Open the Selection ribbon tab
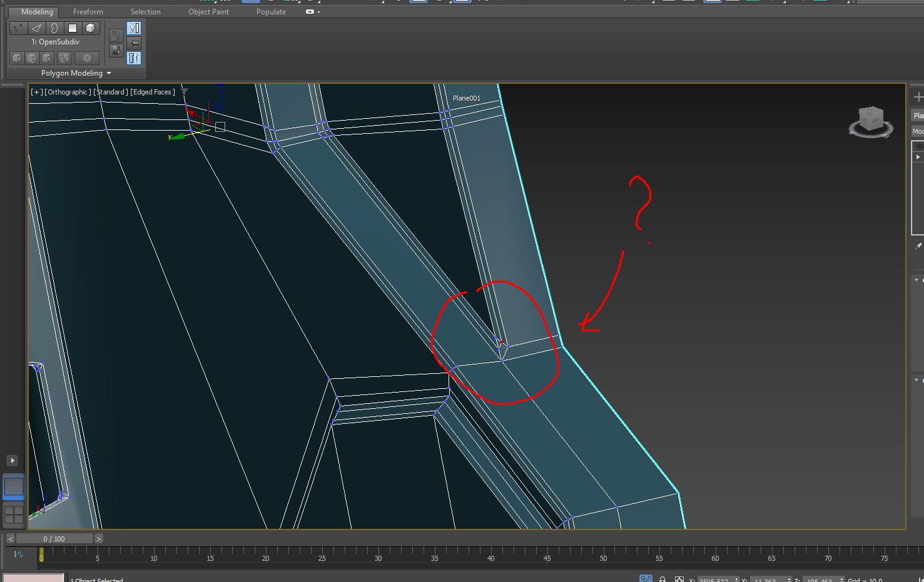Image resolution: width=924 pixels, height=582 pixels. pos(145,12)
